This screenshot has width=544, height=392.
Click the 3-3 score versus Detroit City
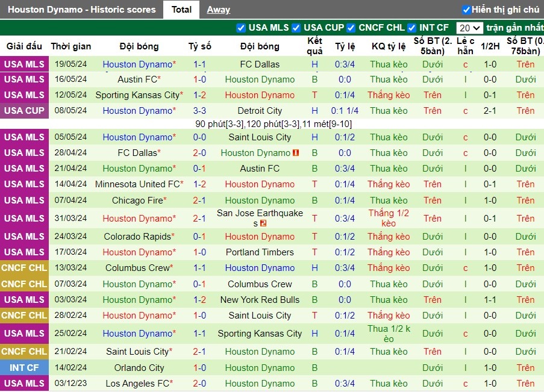pyautogui.click(x=199, y=111)
